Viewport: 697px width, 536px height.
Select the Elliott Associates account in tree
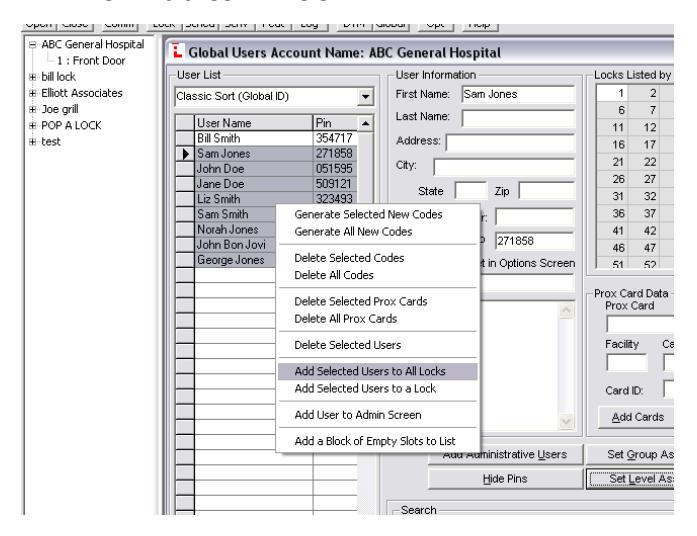coord(82,93)
